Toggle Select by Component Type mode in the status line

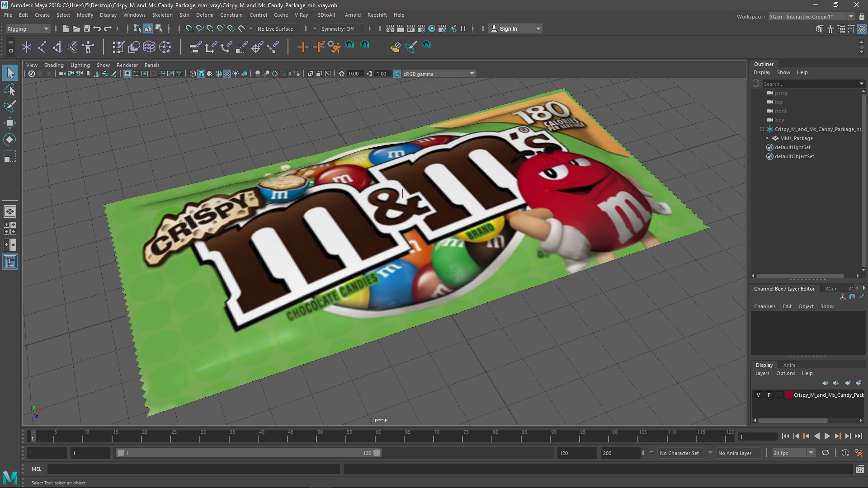coord(159,28)
